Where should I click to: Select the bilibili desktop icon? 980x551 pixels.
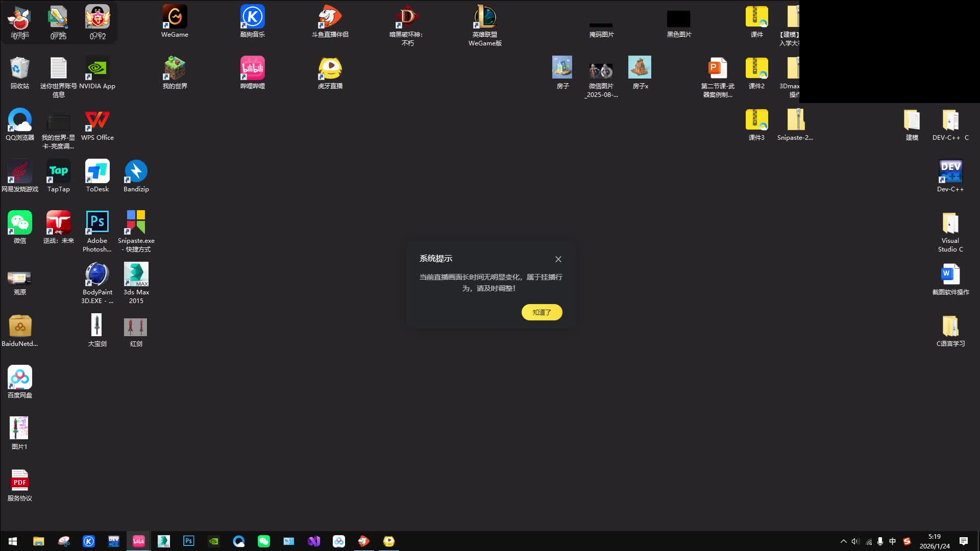[x=252, y=69]
